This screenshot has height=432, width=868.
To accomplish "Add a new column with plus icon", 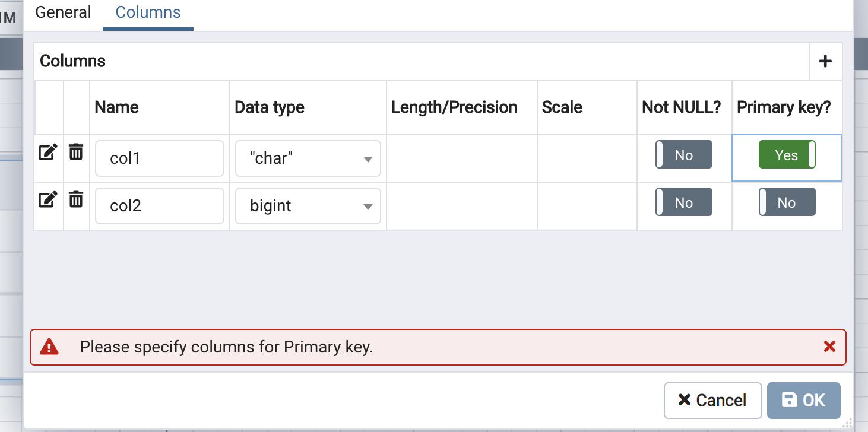I will [x=825, y=61].
